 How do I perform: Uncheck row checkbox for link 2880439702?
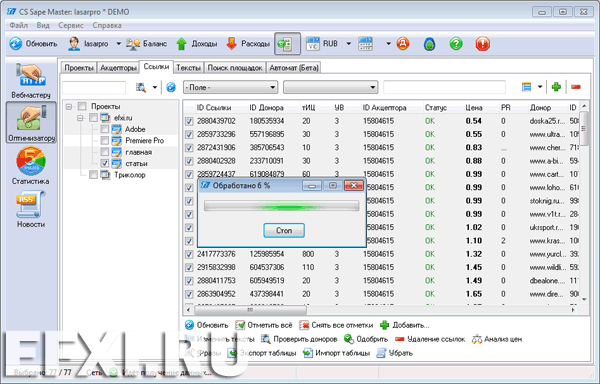189,121
